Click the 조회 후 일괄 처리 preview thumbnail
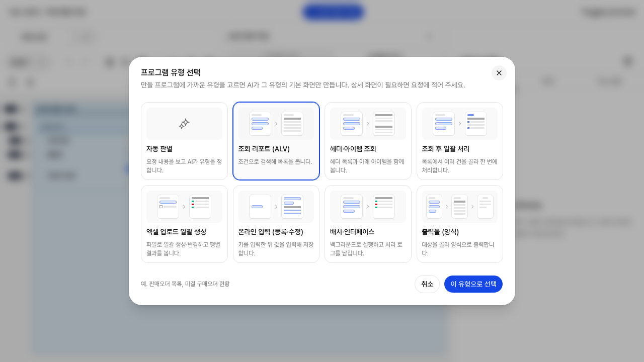 (x=460, y=124)
